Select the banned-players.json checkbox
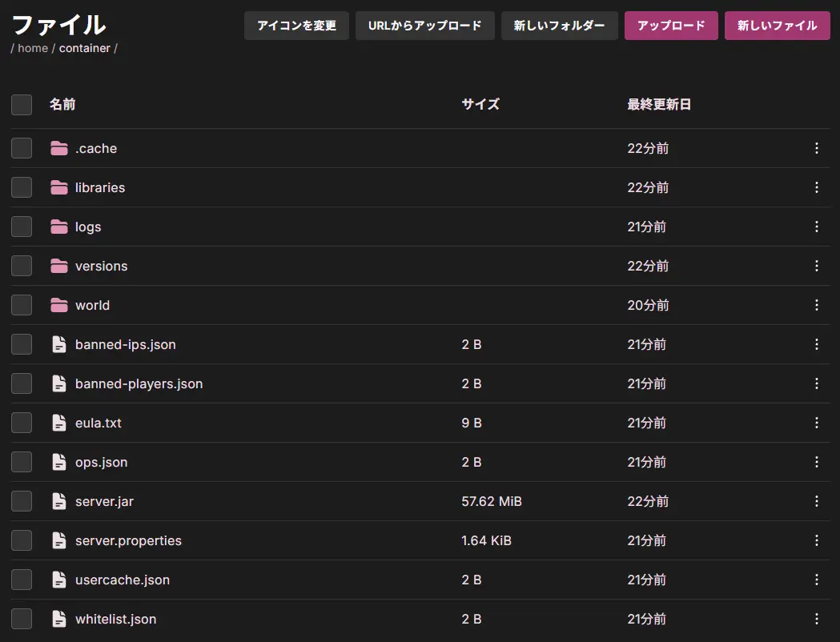The width and height of the screenshot is (840, 642). tap(22, 383)
